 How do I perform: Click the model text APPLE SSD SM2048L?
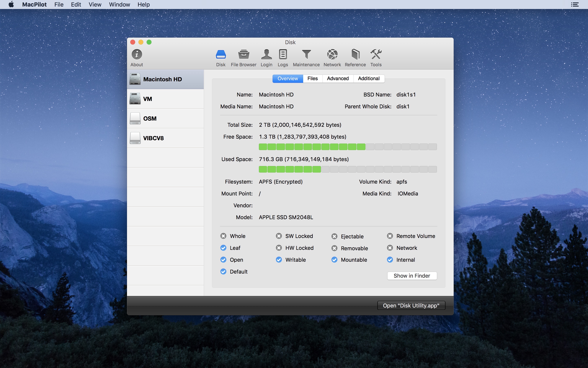click(286, 217)
